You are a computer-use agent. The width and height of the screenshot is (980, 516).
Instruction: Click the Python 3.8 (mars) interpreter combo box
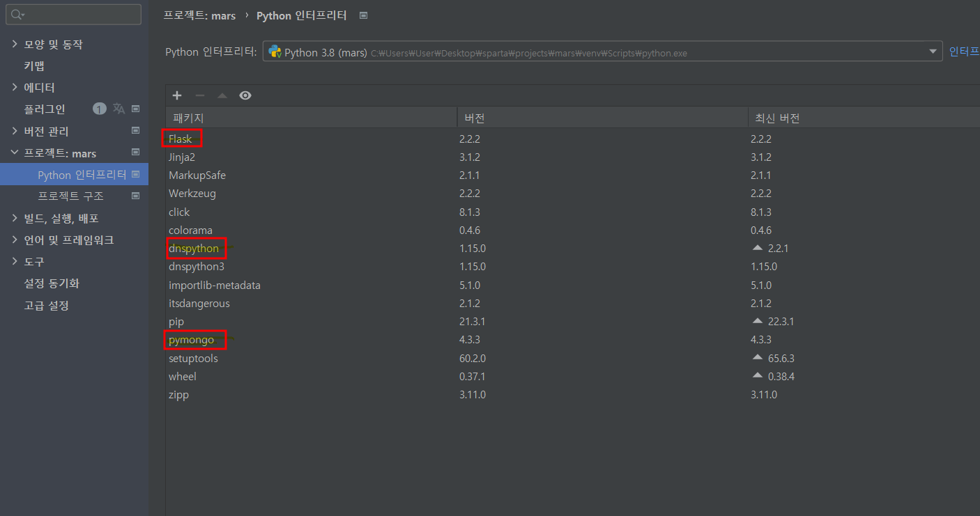(602, 52)
